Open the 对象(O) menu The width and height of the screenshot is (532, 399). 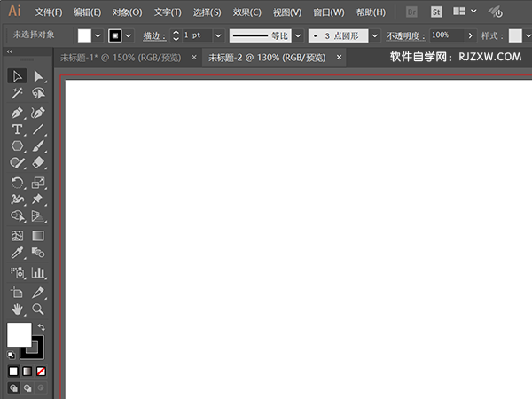click(127, 12)
